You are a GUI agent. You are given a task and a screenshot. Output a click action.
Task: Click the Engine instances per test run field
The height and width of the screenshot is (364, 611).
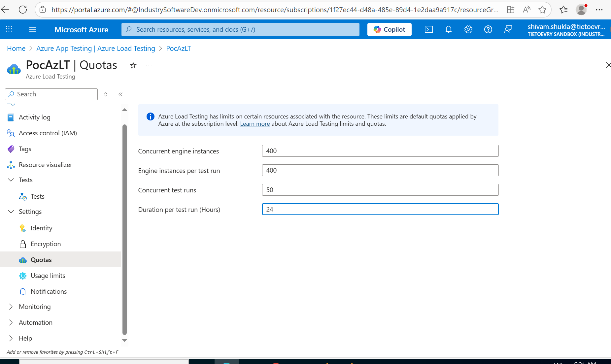pos(380,170)
